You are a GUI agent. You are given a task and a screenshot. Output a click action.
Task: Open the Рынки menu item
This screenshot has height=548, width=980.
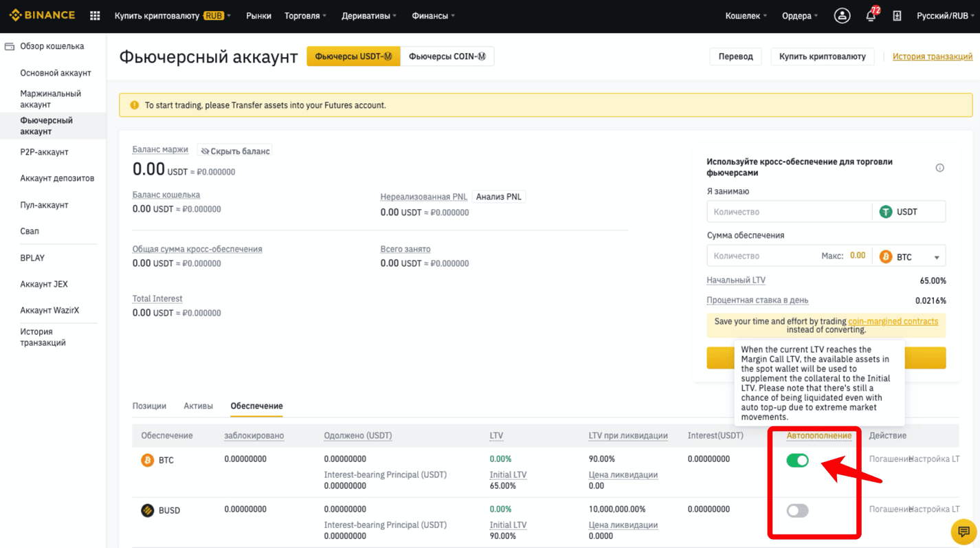point(258,16)
